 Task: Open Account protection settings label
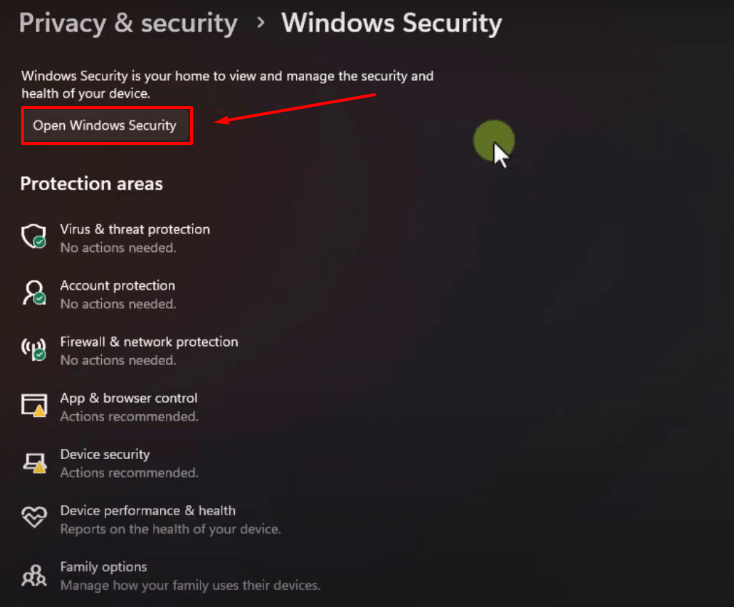click(x=117, y=285)
